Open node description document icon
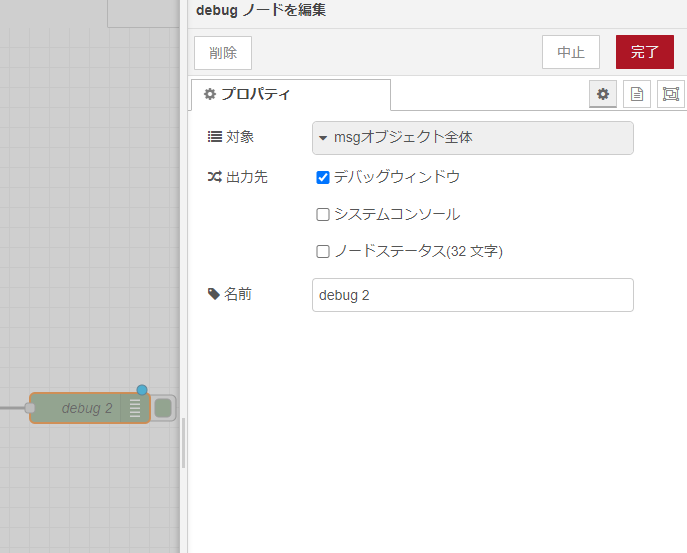687x553 pixels. (637, 94)
